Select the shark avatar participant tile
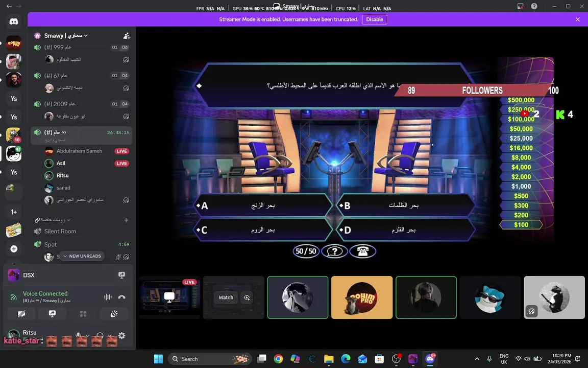 pyautogui.click(x=490, y=297)
